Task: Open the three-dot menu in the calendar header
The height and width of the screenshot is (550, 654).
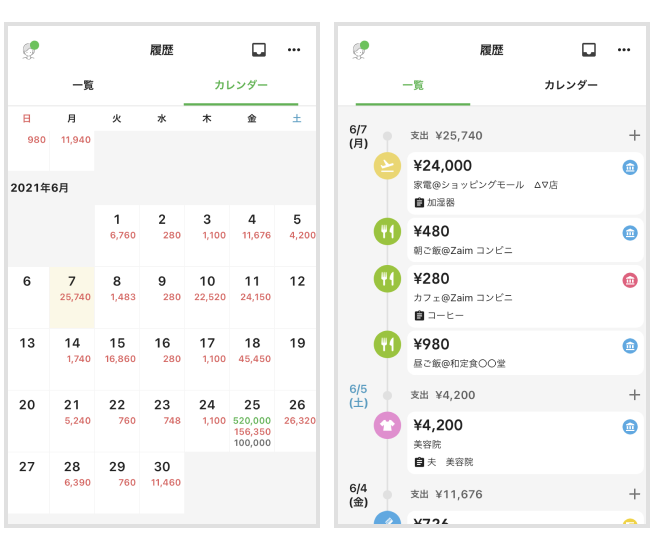Action: click(294, 49)
